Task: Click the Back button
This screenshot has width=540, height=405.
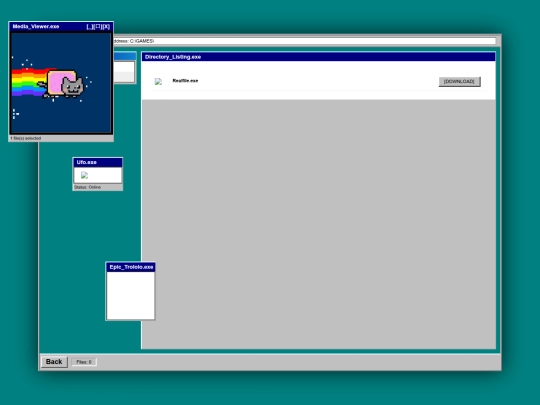Action: click(x=54, y=362)
